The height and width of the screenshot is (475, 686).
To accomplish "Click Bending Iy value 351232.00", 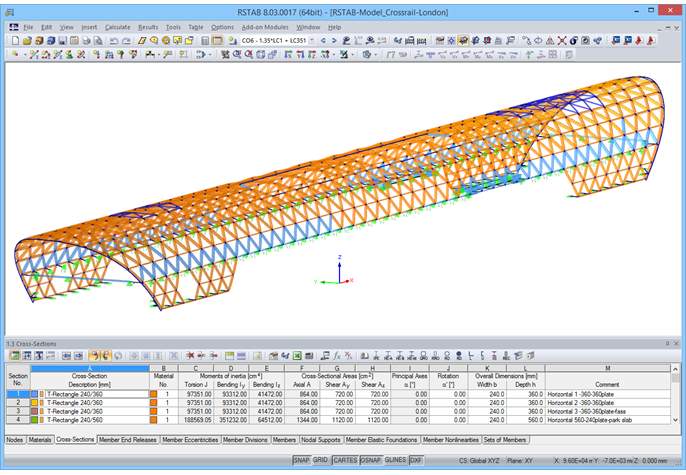I will coord(231,420).
